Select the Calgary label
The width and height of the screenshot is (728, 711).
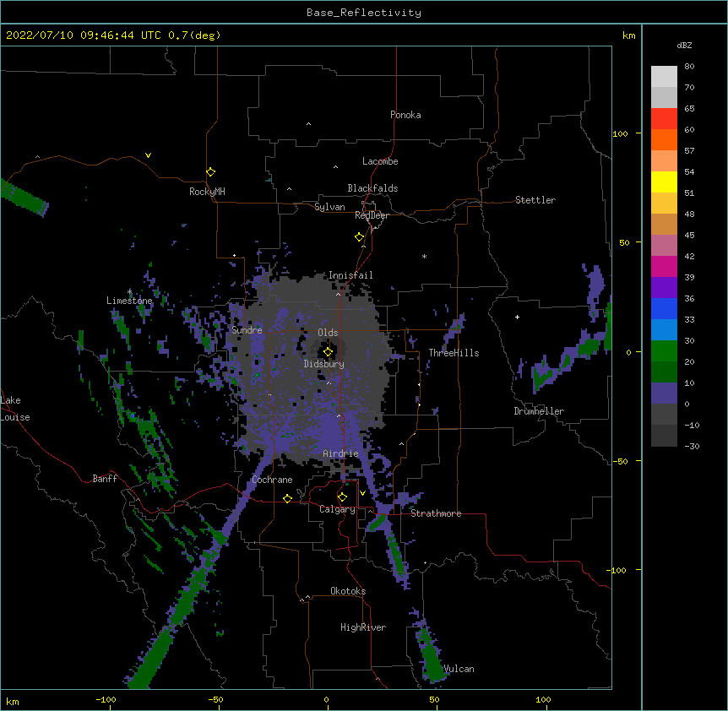pyautogui.click(x=337, y=509)
